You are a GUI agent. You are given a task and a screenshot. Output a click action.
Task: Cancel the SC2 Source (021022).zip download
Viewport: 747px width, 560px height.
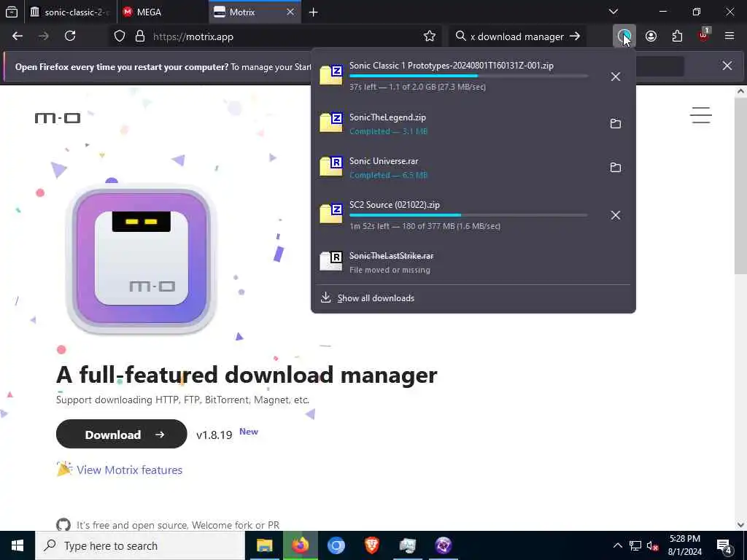(616, 215)
